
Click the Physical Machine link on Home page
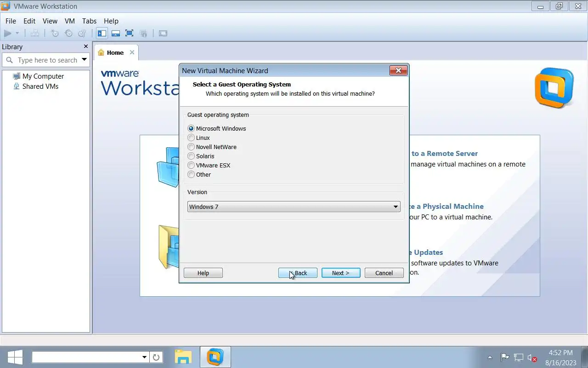click(x=447, y=206)
